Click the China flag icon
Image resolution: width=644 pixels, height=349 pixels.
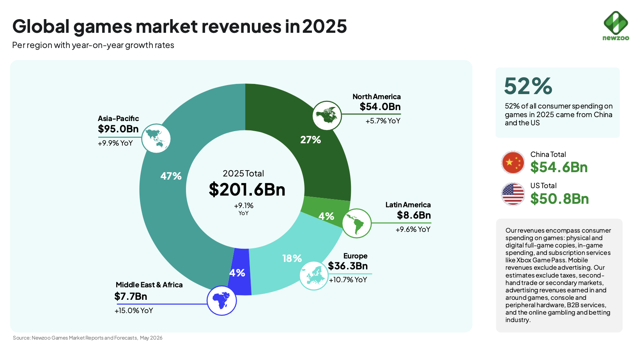[x=513, y=162]
